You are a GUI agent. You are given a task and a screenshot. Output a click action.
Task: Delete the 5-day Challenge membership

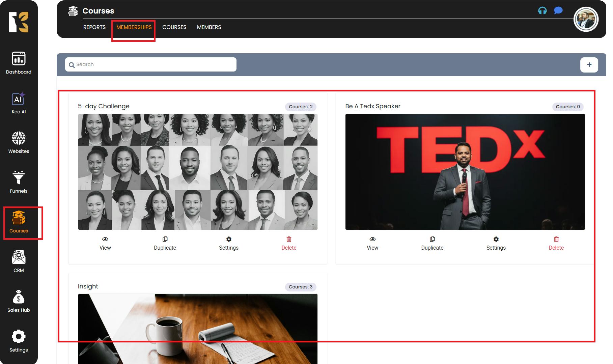pyautogui.click(x=289, y=243)
